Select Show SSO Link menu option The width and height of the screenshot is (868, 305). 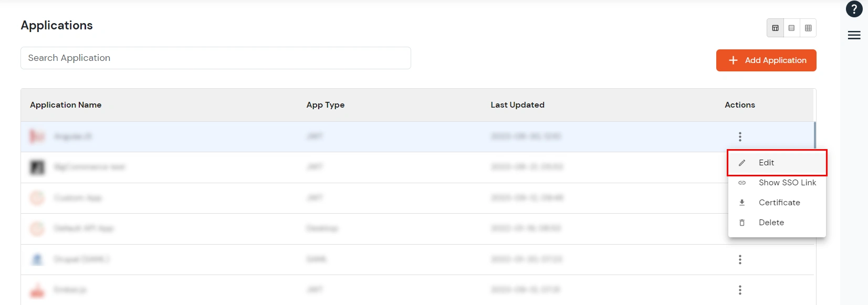pyautogui.click(x=777, y=183)
